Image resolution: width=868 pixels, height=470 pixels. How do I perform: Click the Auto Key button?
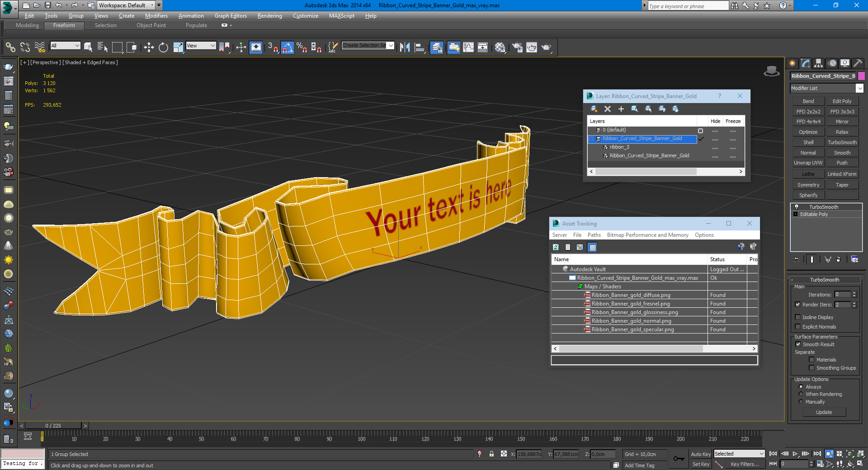pos(700,454)
